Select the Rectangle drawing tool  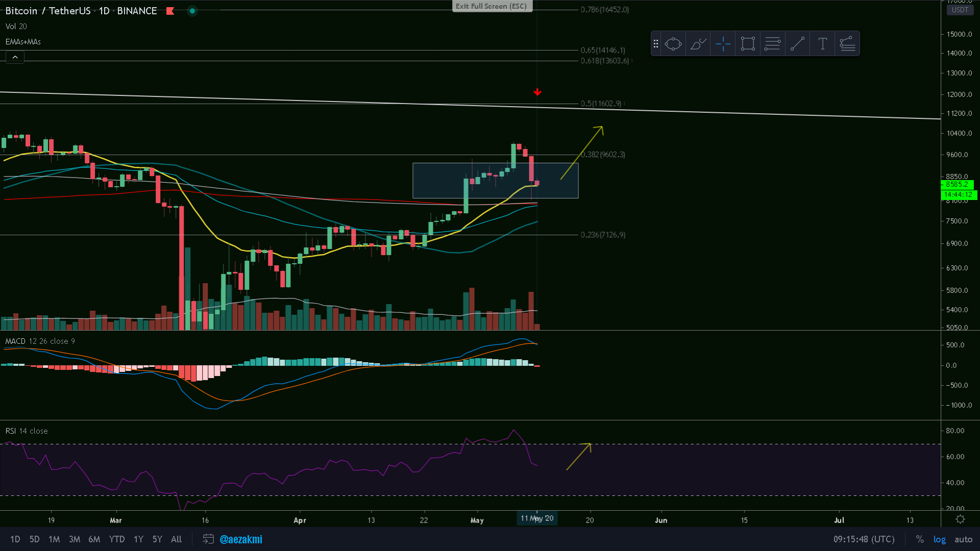pos(748,44)
